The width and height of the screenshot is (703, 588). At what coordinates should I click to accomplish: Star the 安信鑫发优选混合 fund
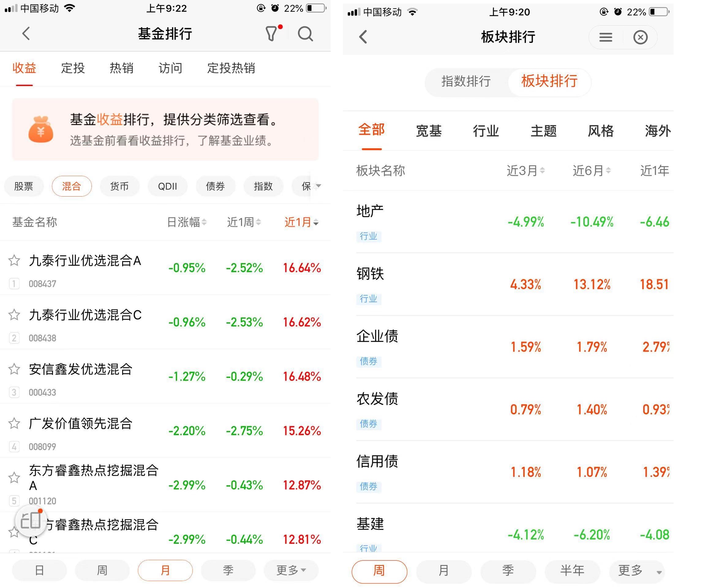[14, 369]
